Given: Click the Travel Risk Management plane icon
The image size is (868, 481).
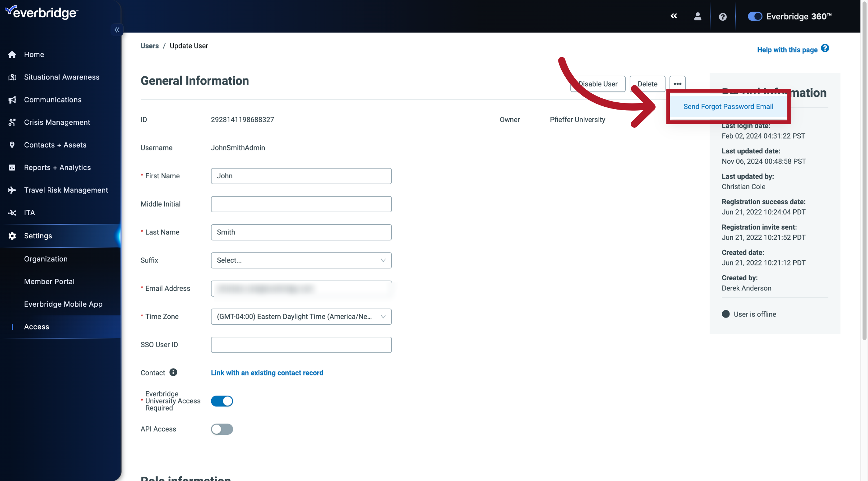Looking at the screenshot, I should click(x=12, y=190).
